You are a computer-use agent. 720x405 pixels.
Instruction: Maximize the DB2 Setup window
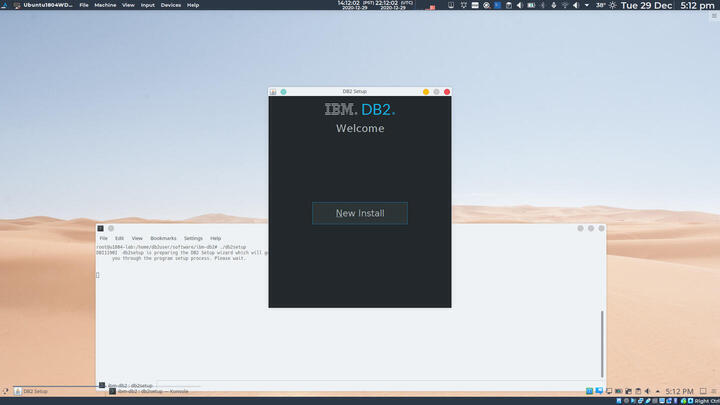[436, 92]
